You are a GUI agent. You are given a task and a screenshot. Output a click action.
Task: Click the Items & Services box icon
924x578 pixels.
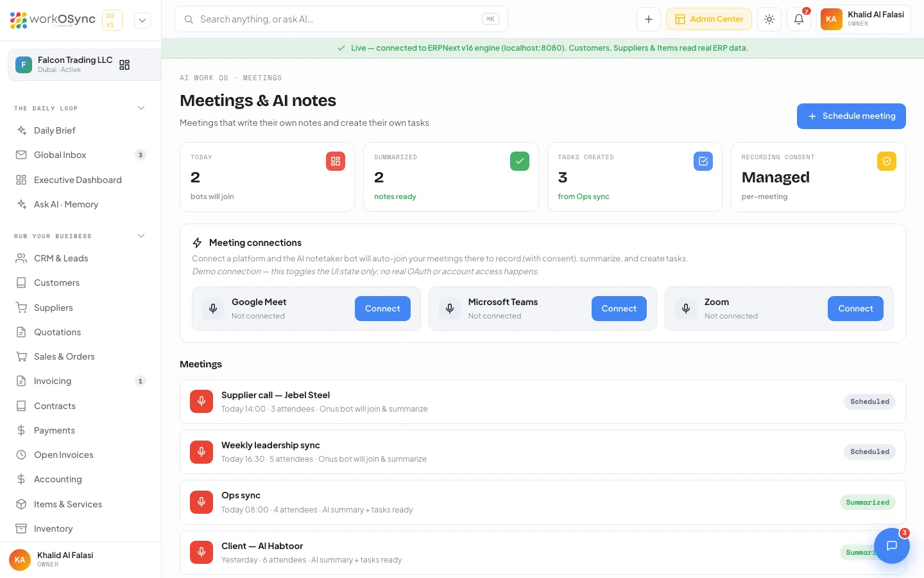tap(21, 504)
